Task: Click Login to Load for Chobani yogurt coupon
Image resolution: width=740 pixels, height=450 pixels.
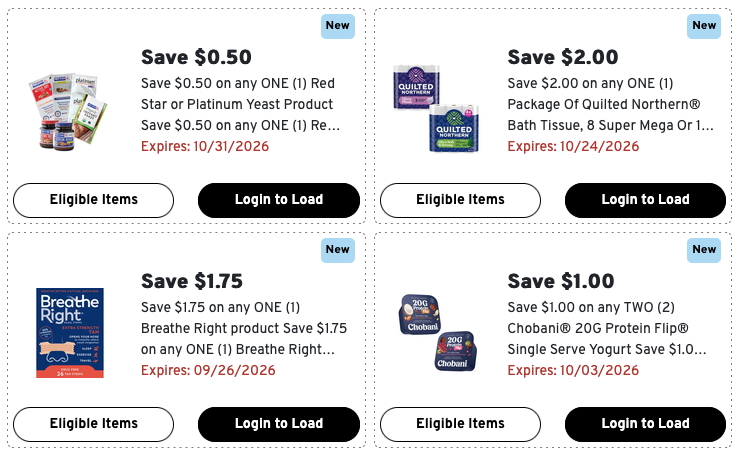Action: pyautogui.click(x=645, y=424)
